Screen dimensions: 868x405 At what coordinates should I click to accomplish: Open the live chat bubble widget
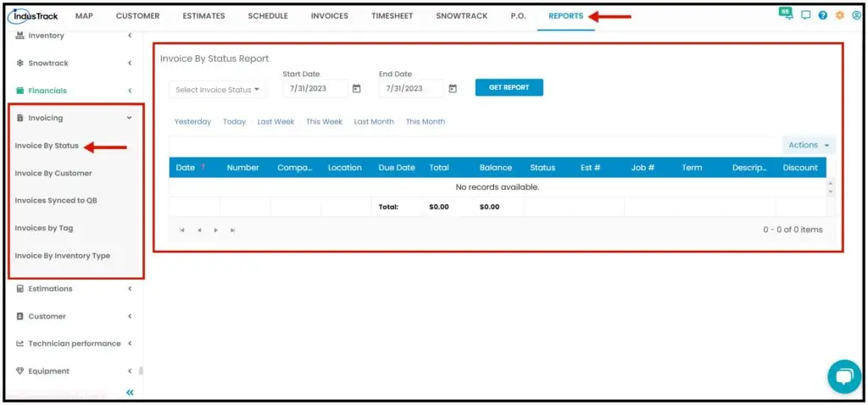tap(844, 377)
